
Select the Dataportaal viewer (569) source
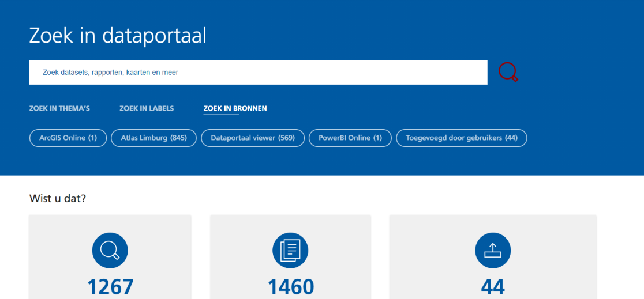[x=253, y=138]
